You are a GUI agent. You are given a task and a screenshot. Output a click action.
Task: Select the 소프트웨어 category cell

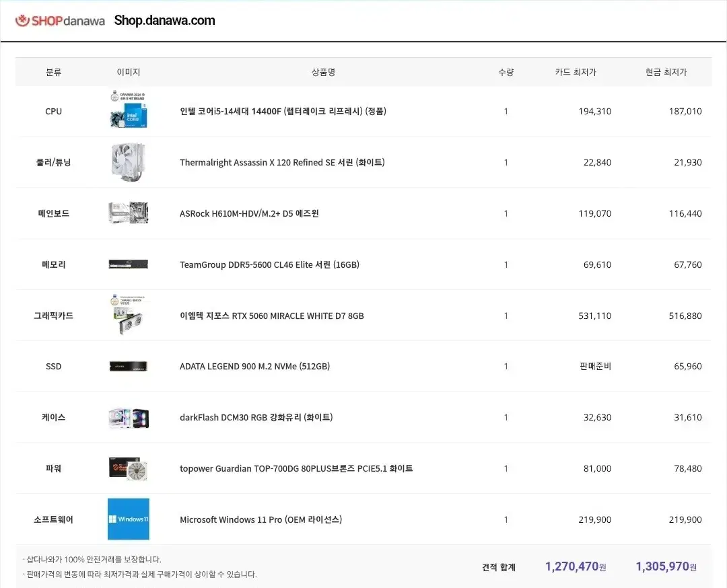tap(53, 519)
